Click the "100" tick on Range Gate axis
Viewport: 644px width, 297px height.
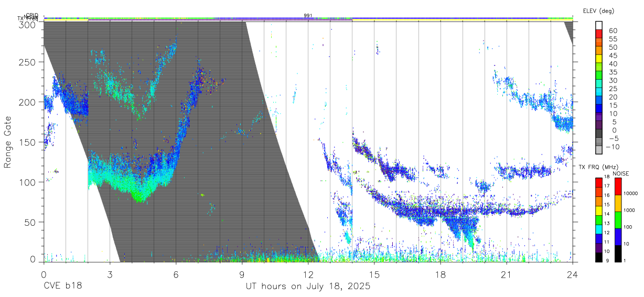tap(28, 182)
